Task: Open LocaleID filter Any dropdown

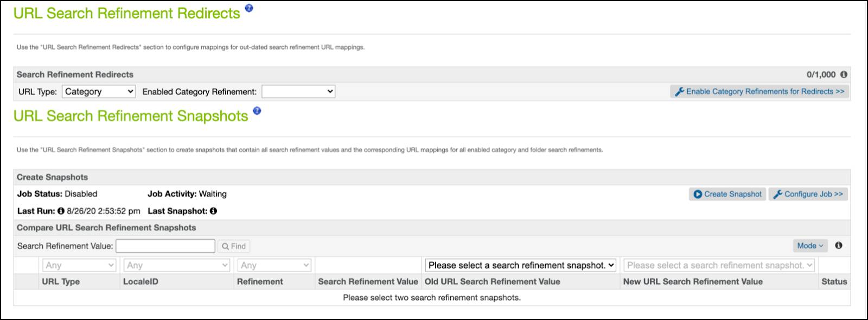Action: [177, 265]
